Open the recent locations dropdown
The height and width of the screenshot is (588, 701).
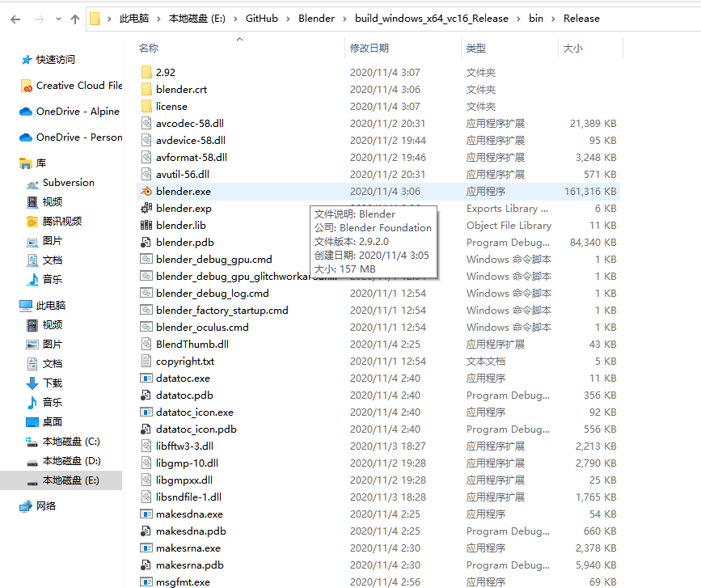[58, 19]
